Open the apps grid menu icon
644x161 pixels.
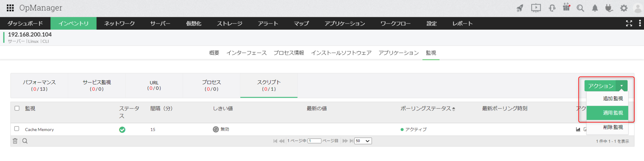[10, 8]
